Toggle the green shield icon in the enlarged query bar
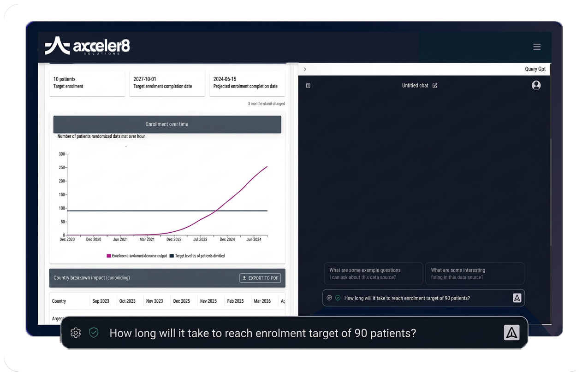The height and width of the screenshot is (376, 588). 94,333
